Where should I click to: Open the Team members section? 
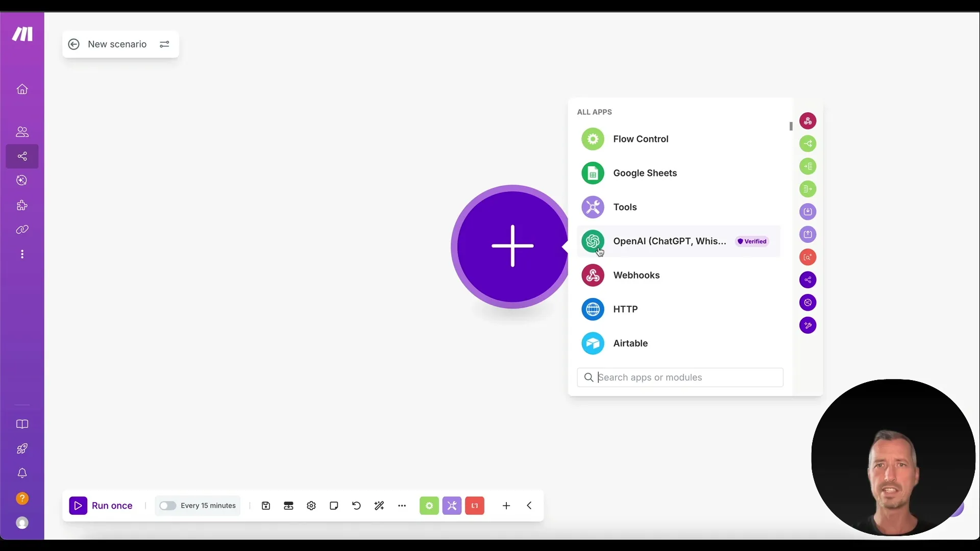point(22,132)
